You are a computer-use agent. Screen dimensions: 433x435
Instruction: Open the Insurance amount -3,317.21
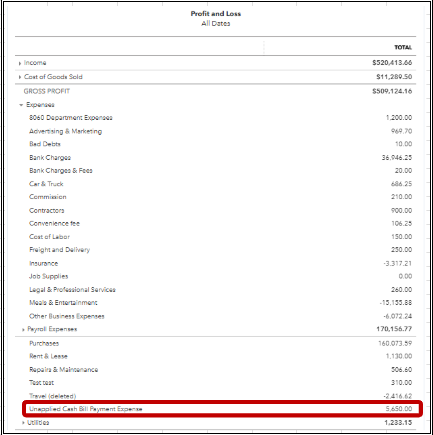[397, 263]
